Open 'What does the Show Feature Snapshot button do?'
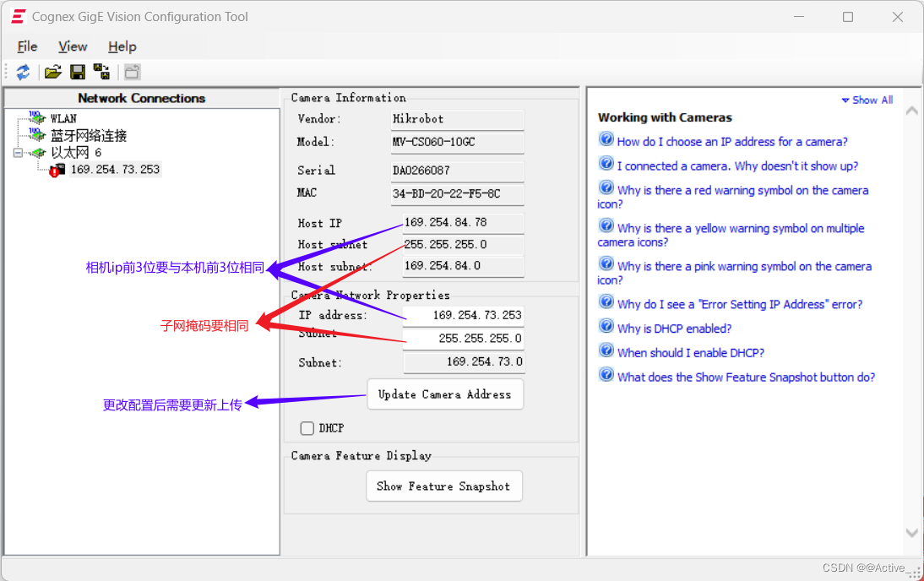 pos(746,377)
